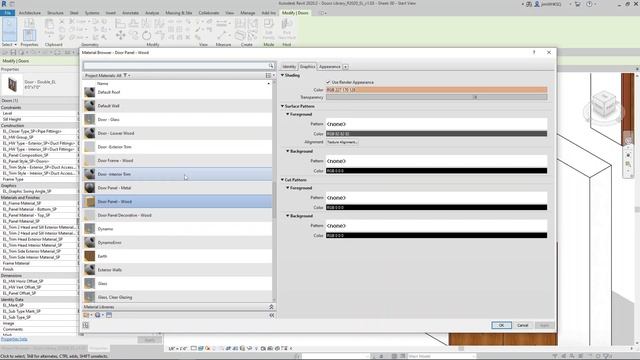Click the Shading color swatch RGB 227 170 128
640x360 pixels.
(436, 90)
